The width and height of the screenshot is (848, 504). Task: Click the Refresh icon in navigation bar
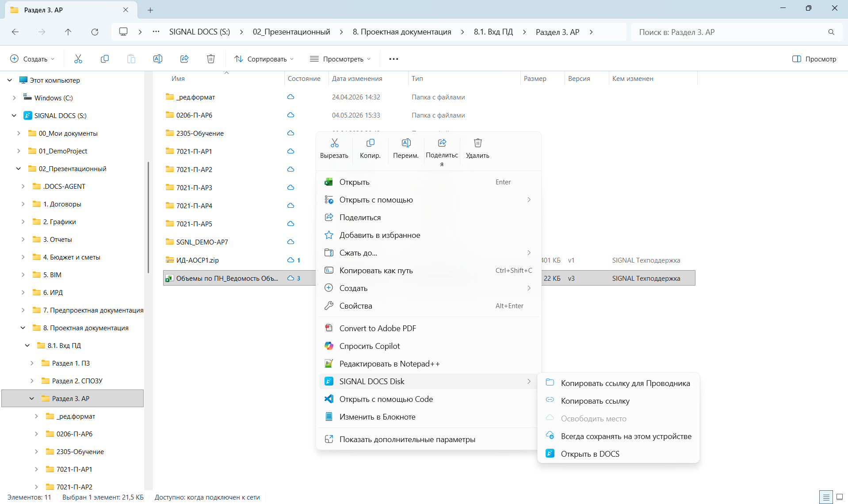point(95,32)
